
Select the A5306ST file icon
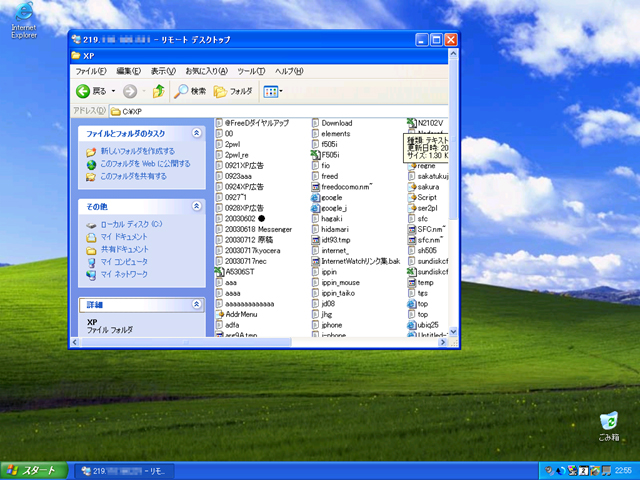237,271
